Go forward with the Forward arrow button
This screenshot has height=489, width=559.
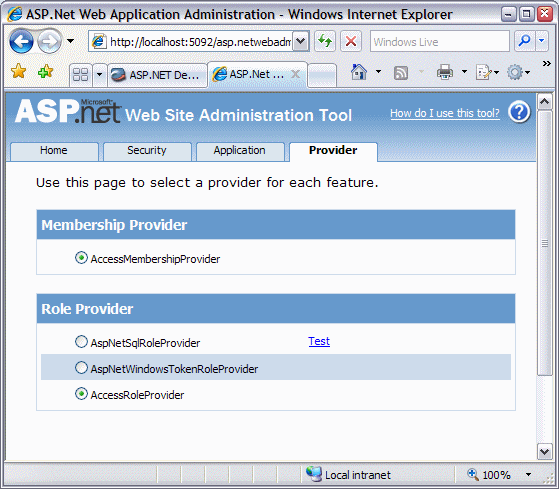[50, 41]
